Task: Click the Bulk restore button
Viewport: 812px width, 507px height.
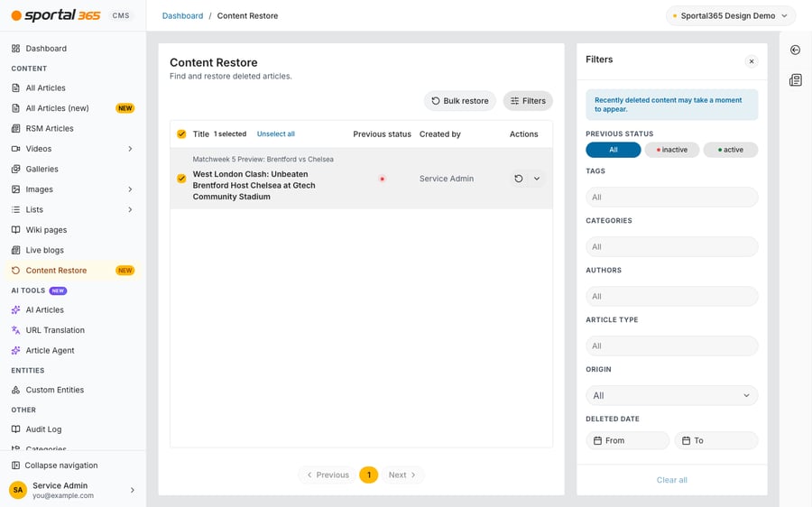Action: [460, 101]
